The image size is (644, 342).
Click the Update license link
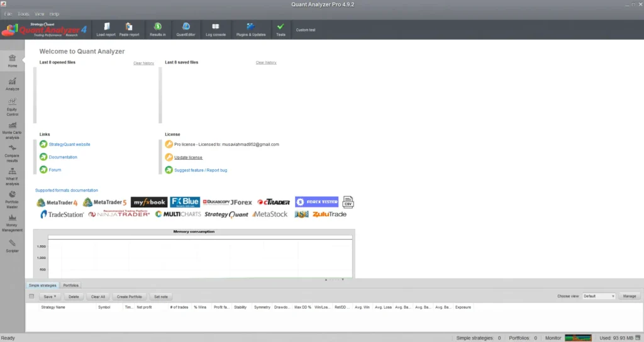pos(188,157)
